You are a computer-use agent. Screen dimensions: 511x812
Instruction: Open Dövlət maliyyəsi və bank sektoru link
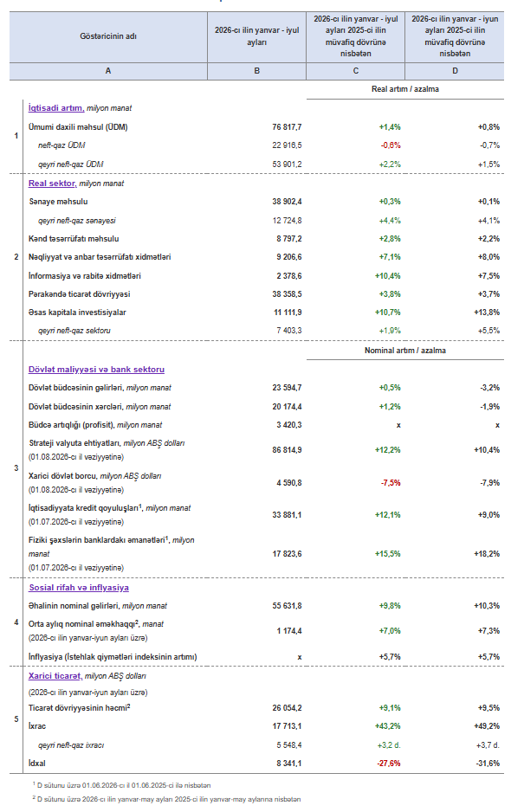coord(96,370)
